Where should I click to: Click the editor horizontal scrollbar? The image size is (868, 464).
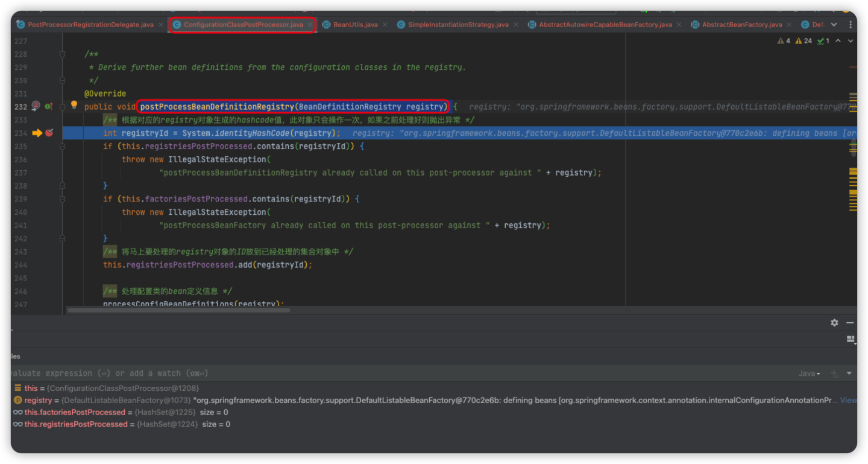pyautogui.click(x=178, y=310)
